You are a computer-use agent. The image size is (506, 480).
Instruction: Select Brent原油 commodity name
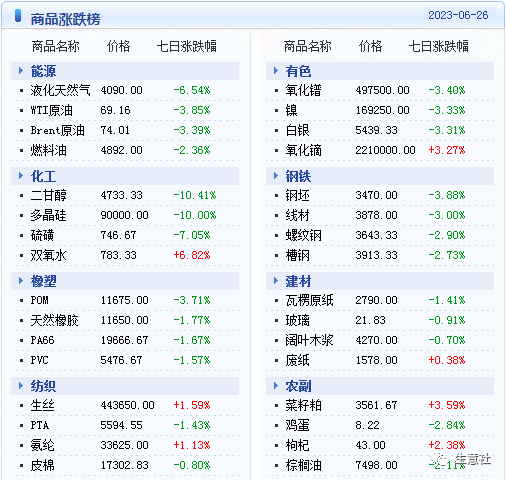tap(58, 130)
